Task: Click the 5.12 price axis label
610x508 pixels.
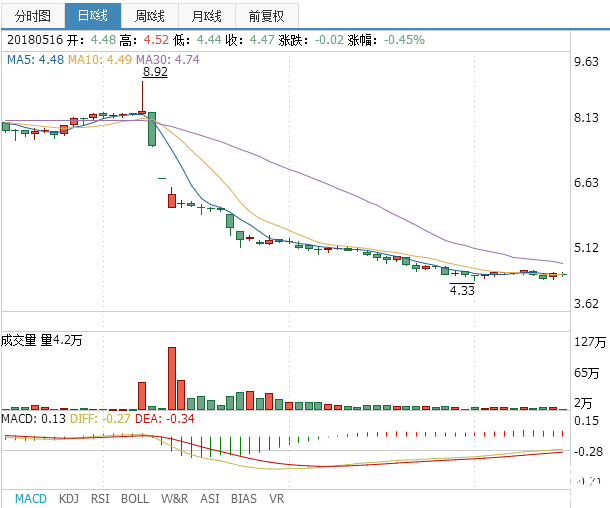Action: pyautogui.click(x=586, y=247)
